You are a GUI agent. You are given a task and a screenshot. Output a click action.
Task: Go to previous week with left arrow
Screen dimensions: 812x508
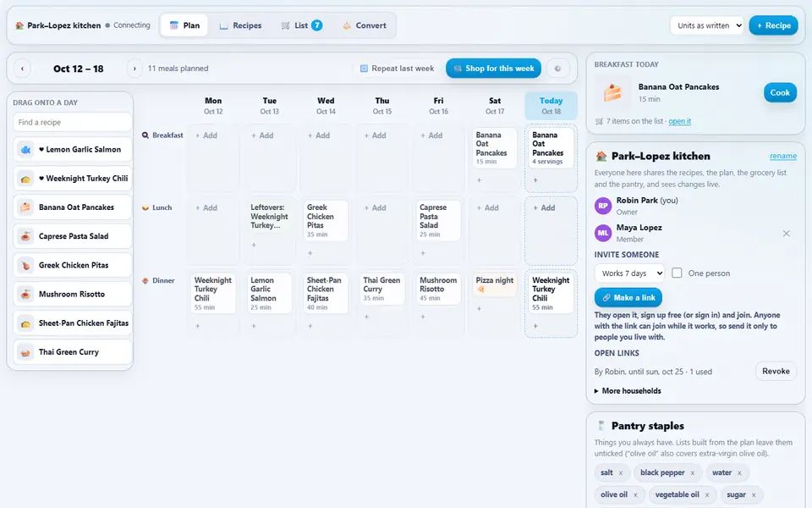point(22,69)
